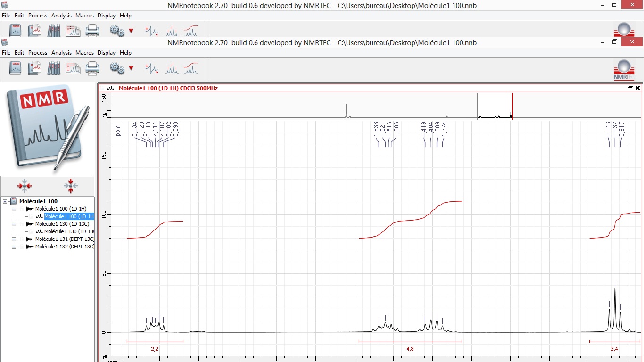
Task: Open the Help menu in the back window
Action: (125, 15)
